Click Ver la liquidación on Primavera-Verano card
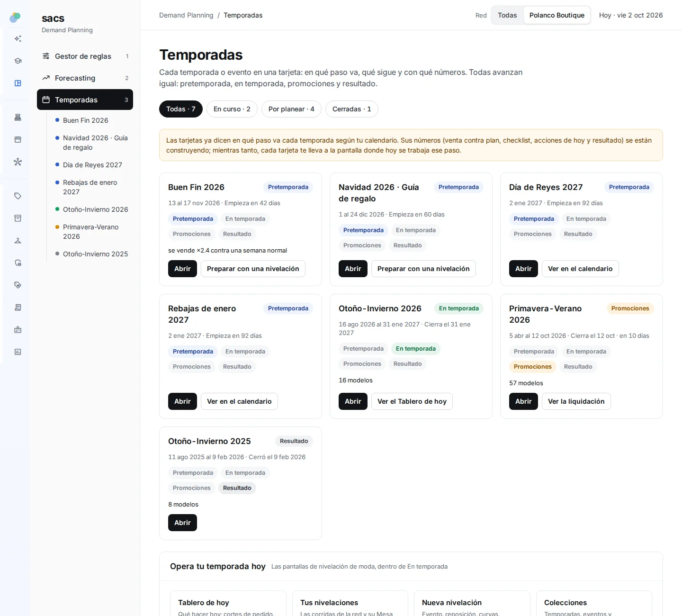The height and width of the screenshot is (616, 682). click(576, 401)
